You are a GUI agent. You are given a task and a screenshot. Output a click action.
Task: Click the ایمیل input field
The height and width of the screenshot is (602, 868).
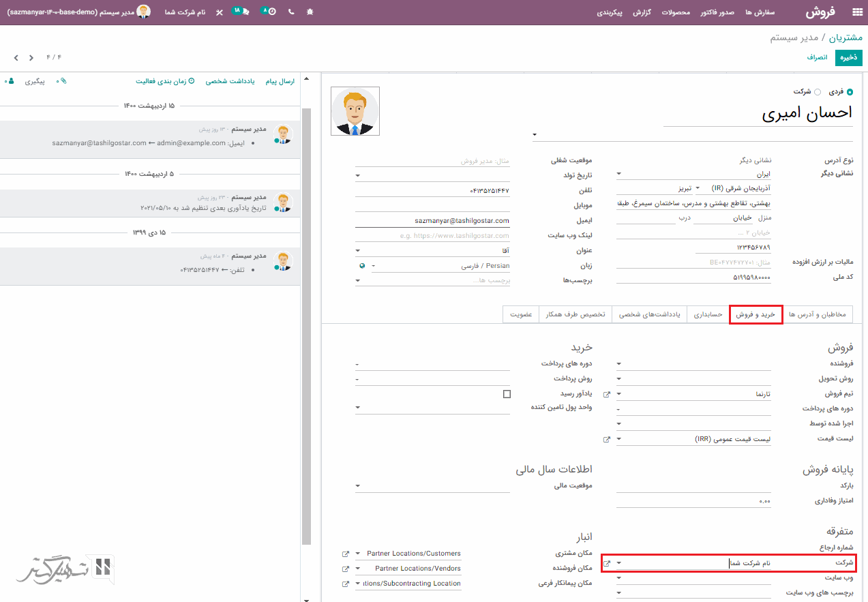tap(432, 221)
